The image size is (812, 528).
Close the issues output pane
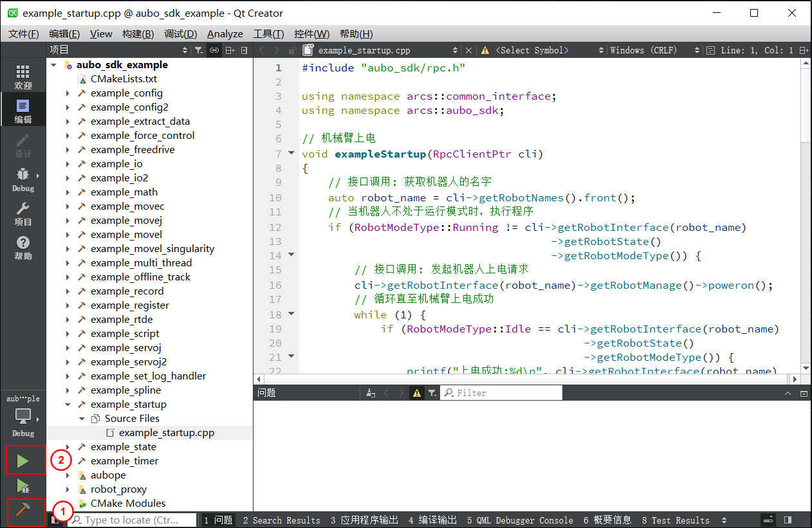pyautogui.click(x=804, y=393)
